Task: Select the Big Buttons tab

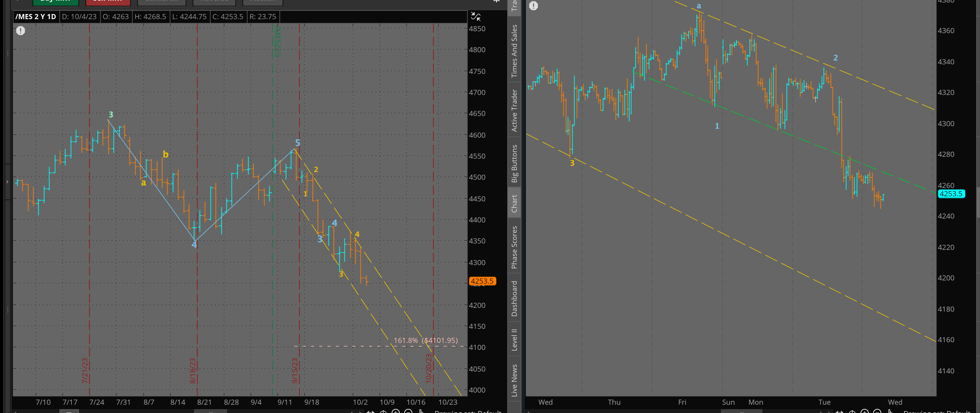Action: point(514,163)
